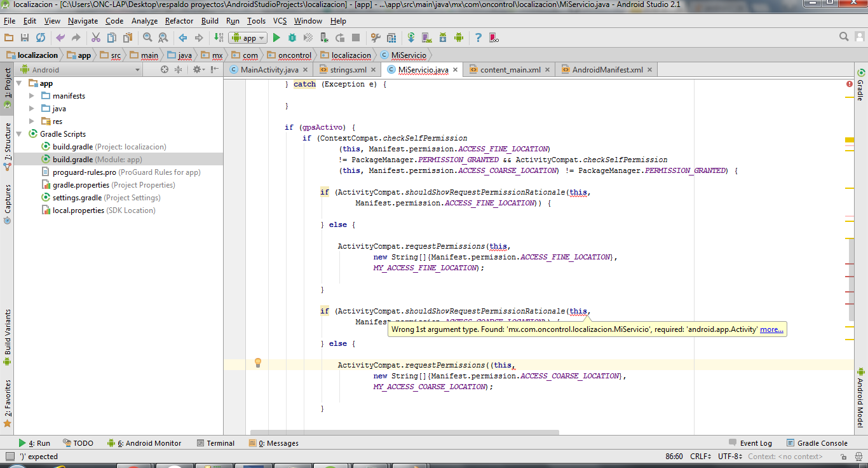Open the AVD Manager icon
868x468 pixels.
427,38
